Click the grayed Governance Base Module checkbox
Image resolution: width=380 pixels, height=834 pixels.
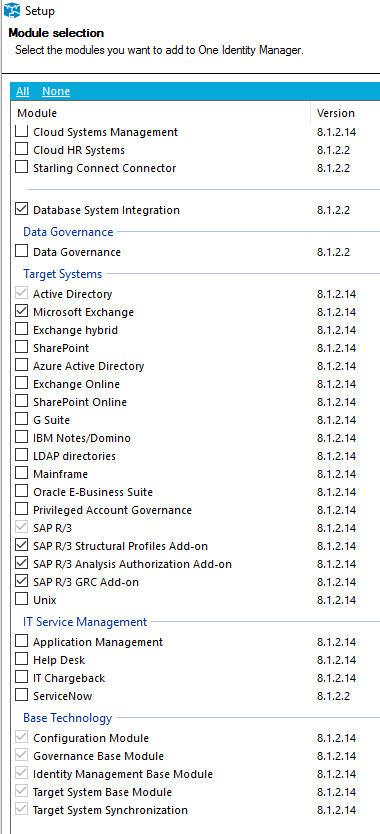click(22, 756)
